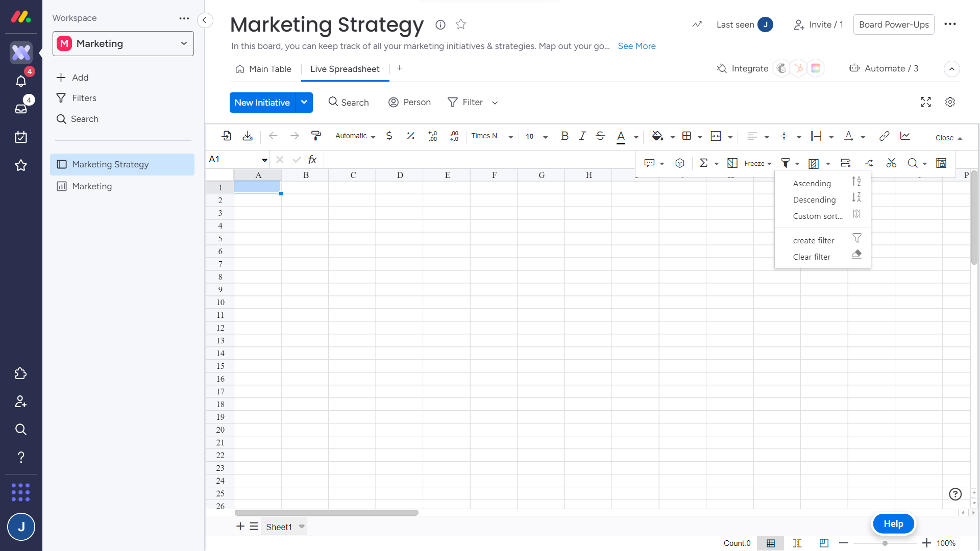
Task: Click the percent format icon
Action: pos(410,136)
